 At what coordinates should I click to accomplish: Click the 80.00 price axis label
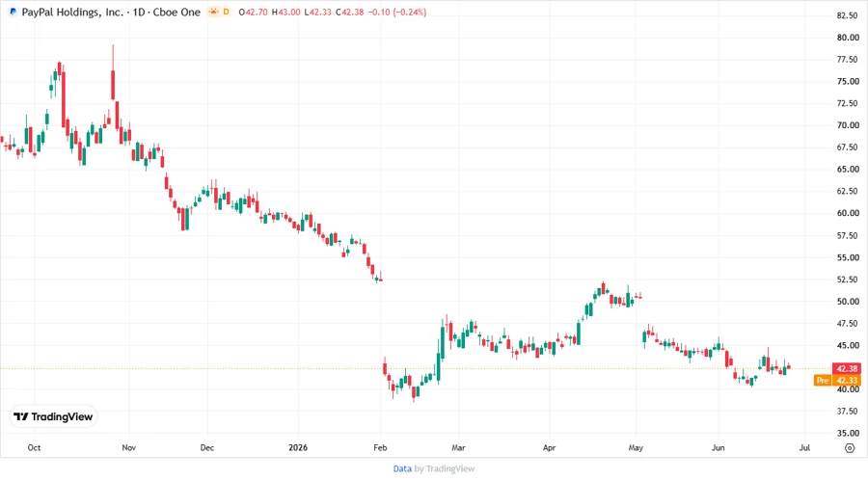(x=848, y=38)
